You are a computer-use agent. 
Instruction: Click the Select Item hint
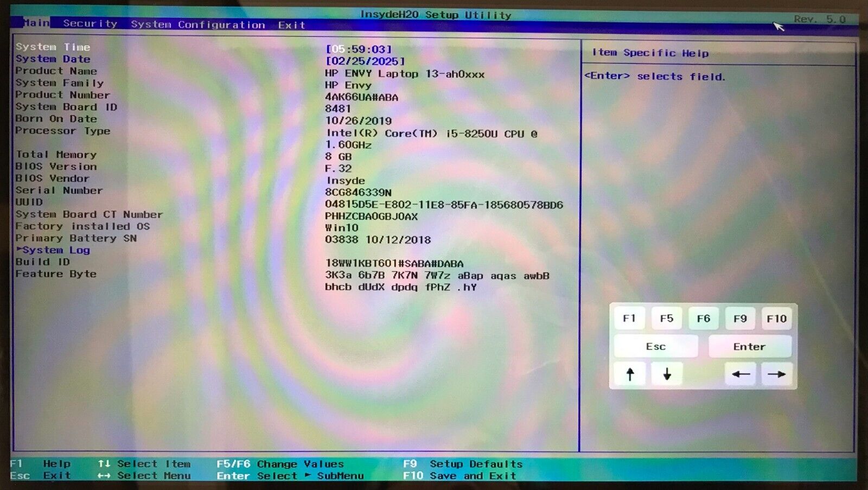pyautogui.click(x=144, y=464)
